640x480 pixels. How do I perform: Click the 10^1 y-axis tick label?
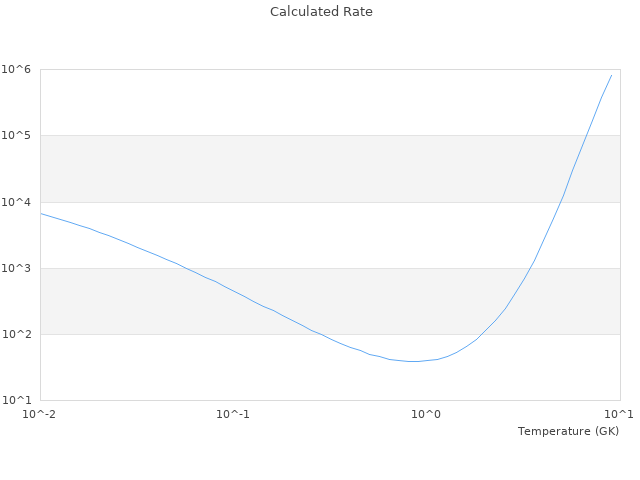(x=17, y=400)
